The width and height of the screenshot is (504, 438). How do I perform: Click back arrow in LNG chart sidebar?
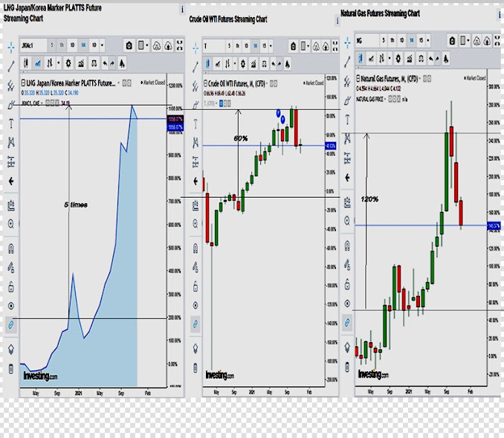pos(11,181)
